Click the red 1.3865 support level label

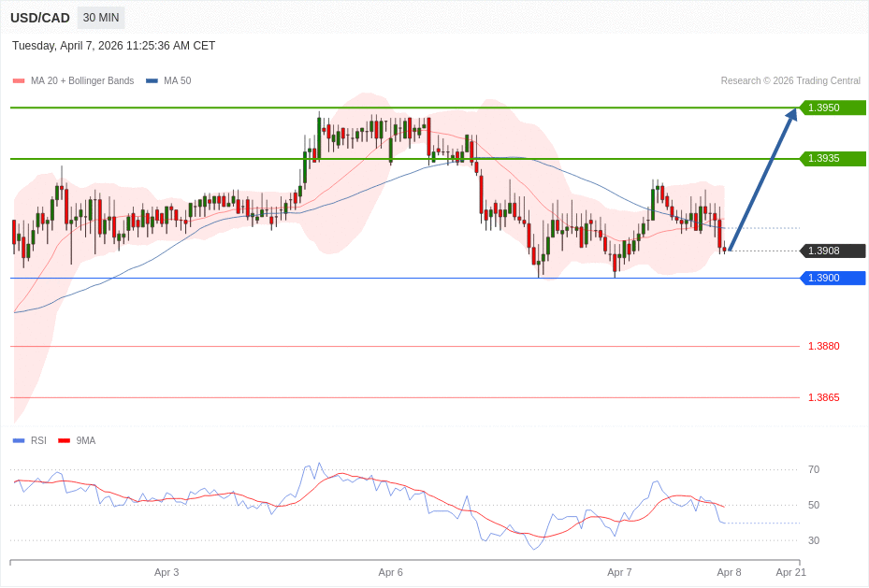pyautogui.click(x=823, y=397)
